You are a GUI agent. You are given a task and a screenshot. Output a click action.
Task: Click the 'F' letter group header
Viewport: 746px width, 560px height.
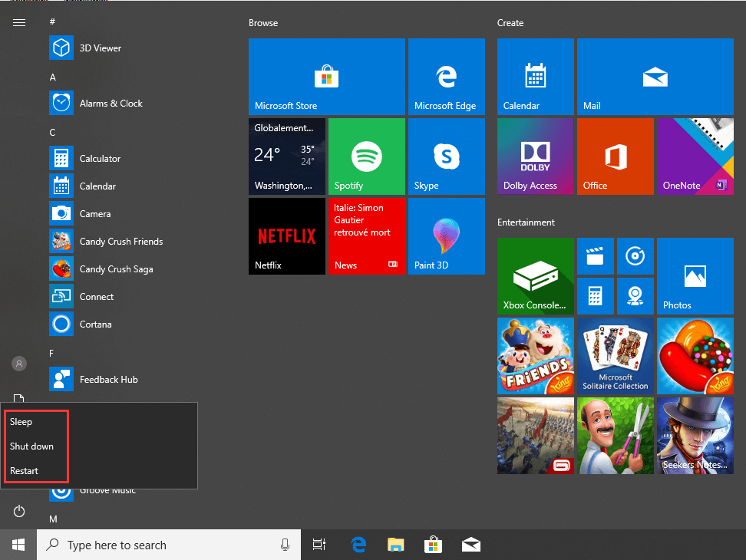(51, 353)
